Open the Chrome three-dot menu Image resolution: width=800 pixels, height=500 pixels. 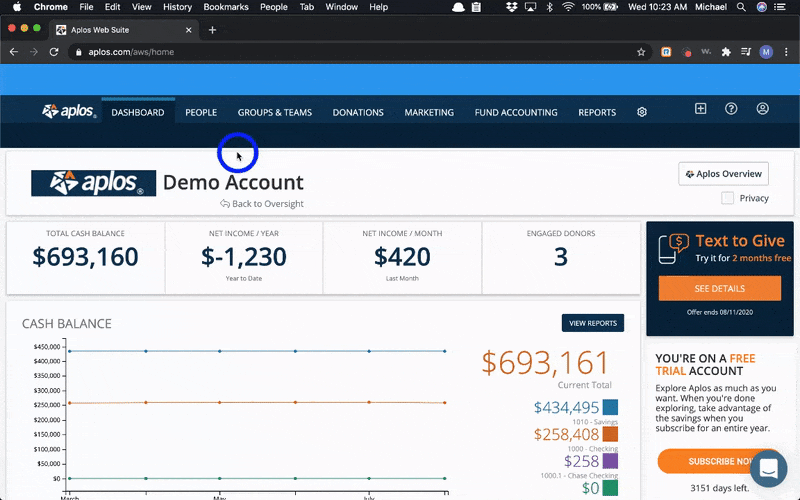(786, 52)
